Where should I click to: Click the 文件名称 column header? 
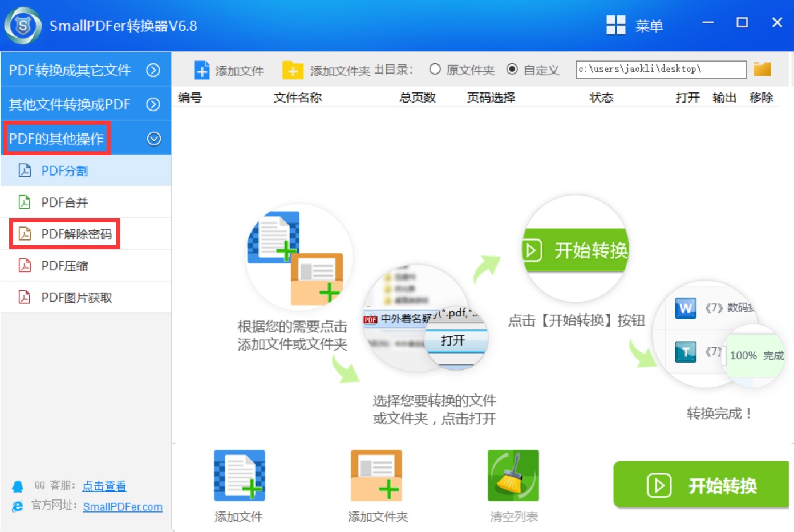point(298,98)
